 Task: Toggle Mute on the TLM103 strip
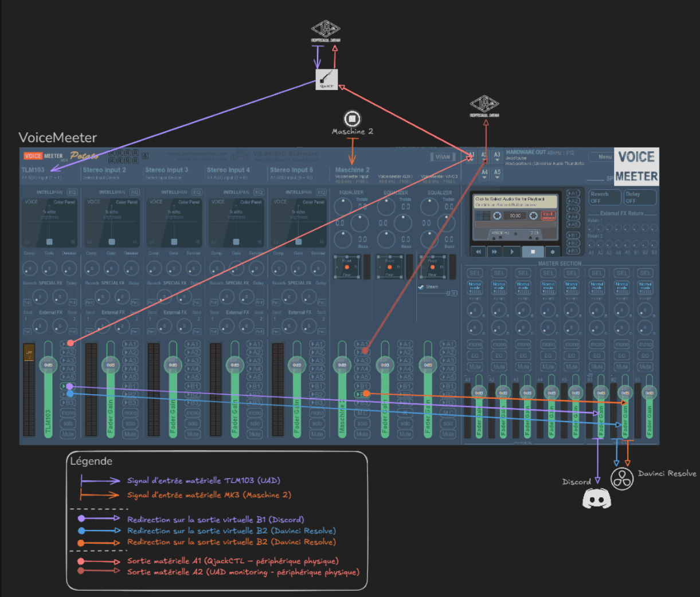pyautogui.click(x=68, y=434)
